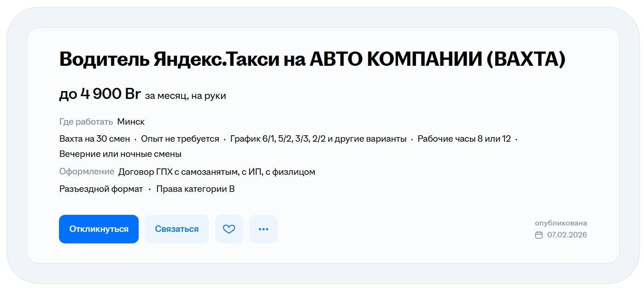This screenshot has width=644, height=288.
Task: Select the Договор ГПХ с самозанятым text
Action: [x=217, y=172]
